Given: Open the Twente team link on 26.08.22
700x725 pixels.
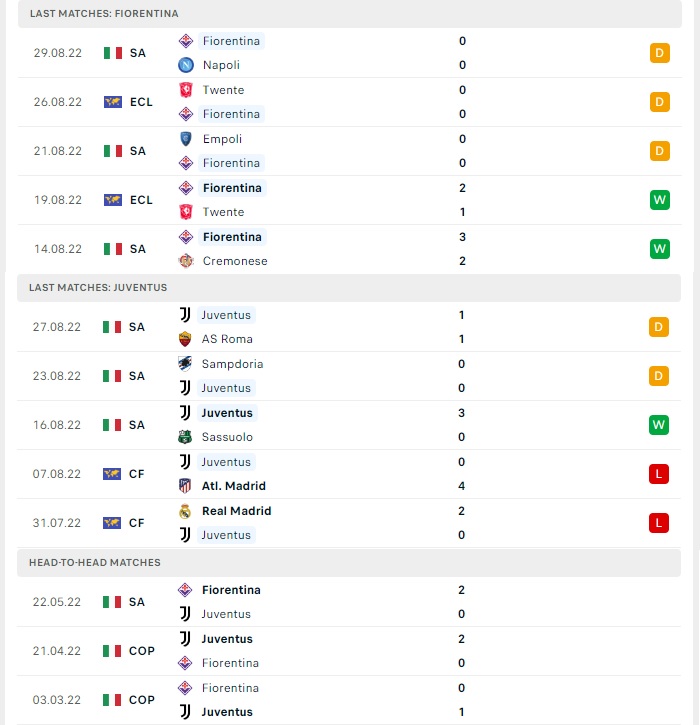Looking at the screenshot, I should [223, 90].
